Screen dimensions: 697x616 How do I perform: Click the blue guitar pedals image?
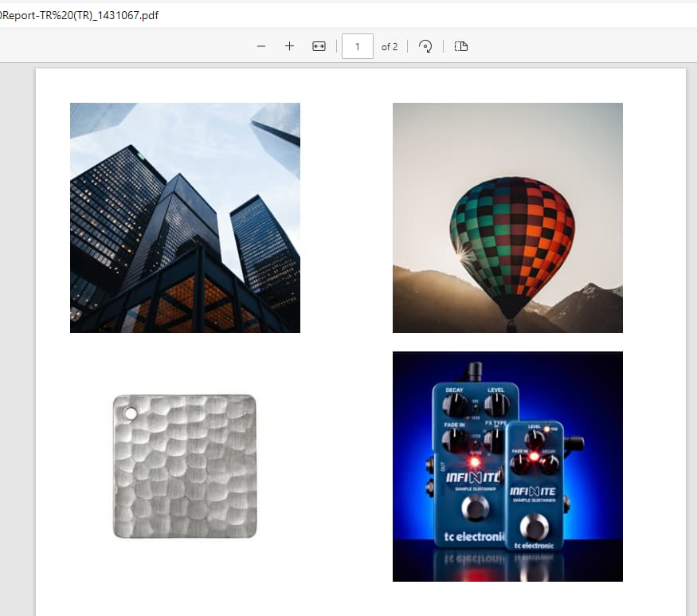[507, 466]
